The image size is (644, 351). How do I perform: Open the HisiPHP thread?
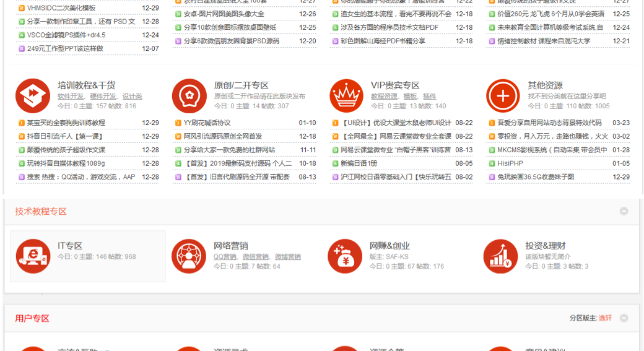pyautogui.click(x=510, y=163)
